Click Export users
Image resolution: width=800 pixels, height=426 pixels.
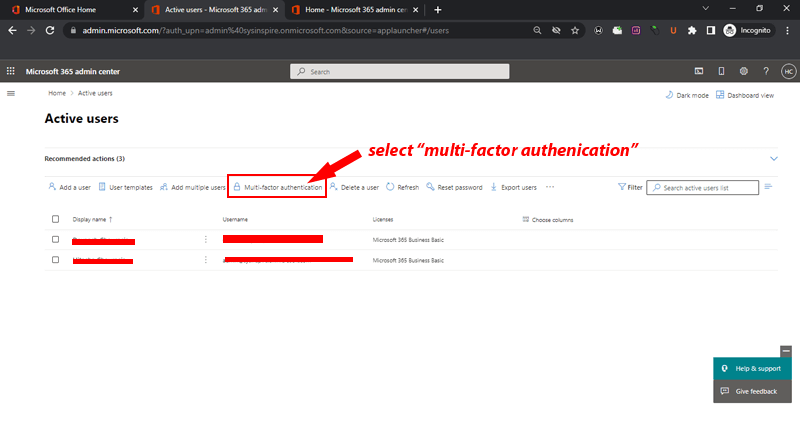(514, 187)
